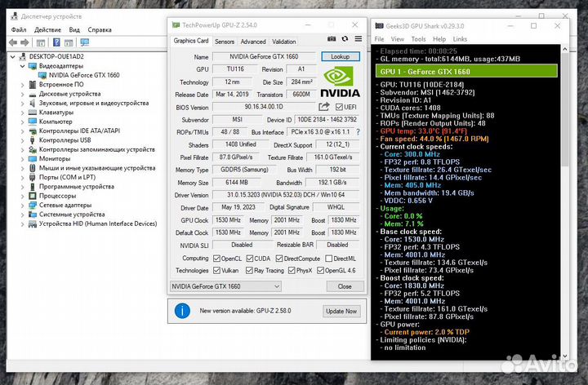Click the Back arrow in Device Manager toolbar

(13, 42)
